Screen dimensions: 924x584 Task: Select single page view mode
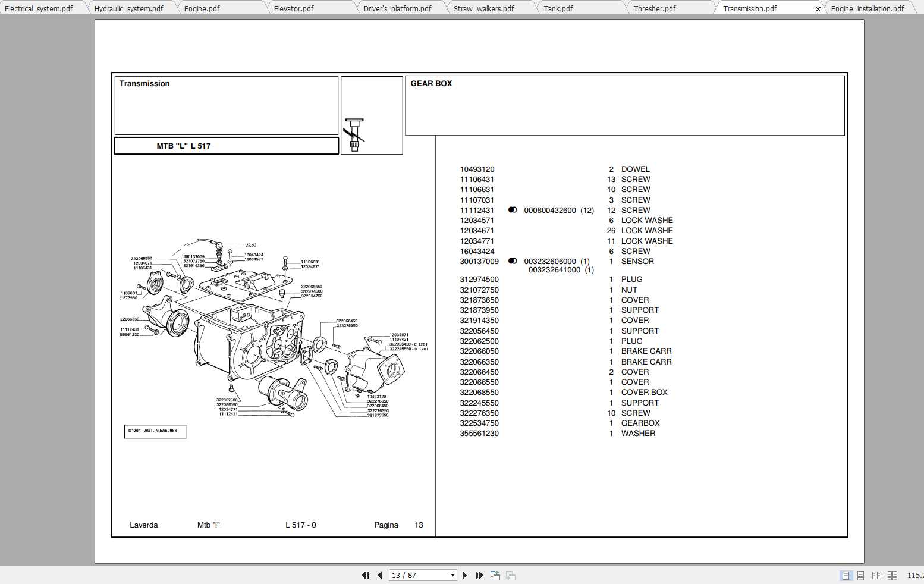[846, 575]
